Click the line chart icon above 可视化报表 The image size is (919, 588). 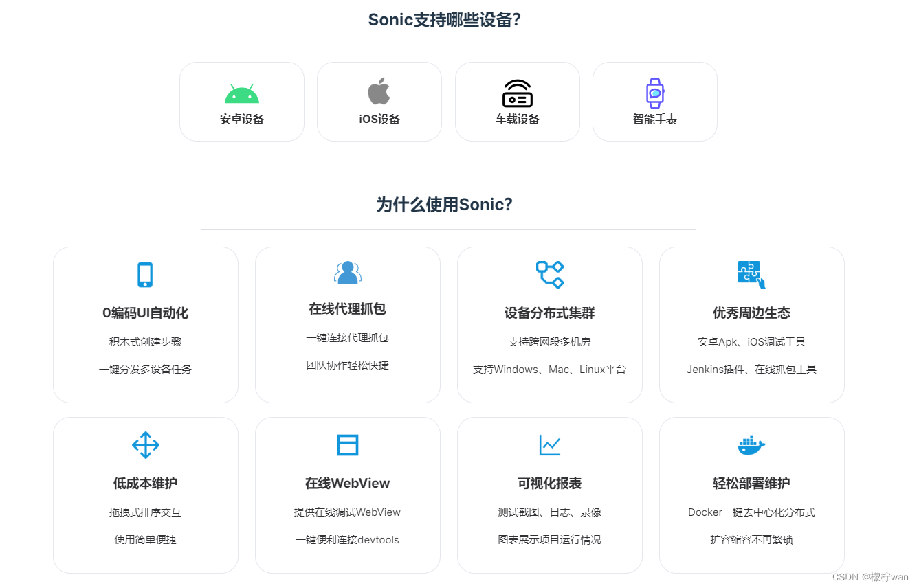tap(550, 445)
